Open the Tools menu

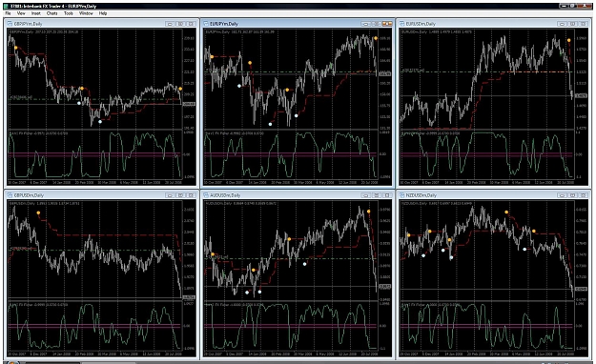tap(69, 13)
